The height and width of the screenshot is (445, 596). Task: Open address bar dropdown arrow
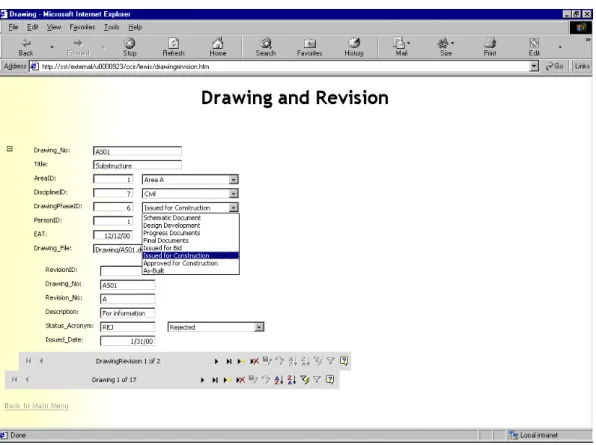534,66
